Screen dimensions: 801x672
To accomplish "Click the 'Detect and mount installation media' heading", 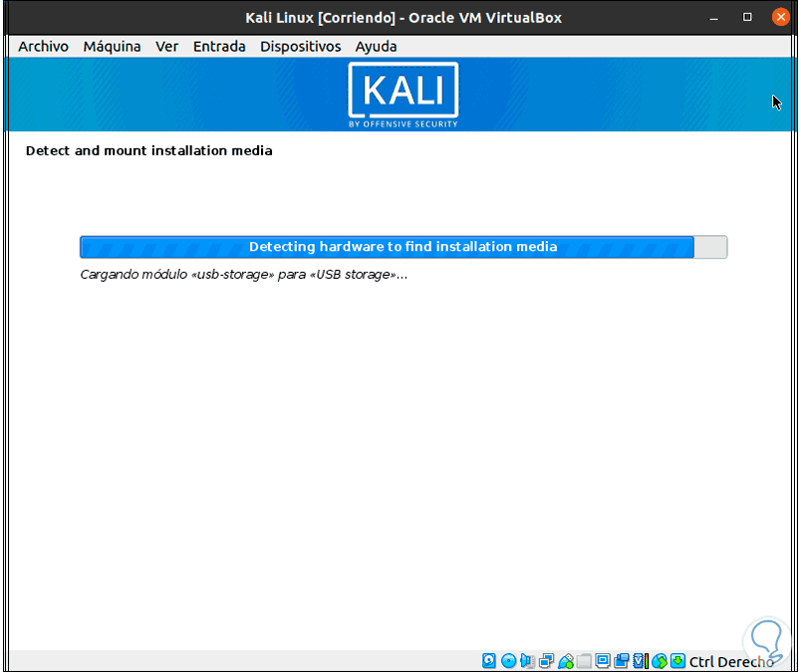I will tap(149, 150).
